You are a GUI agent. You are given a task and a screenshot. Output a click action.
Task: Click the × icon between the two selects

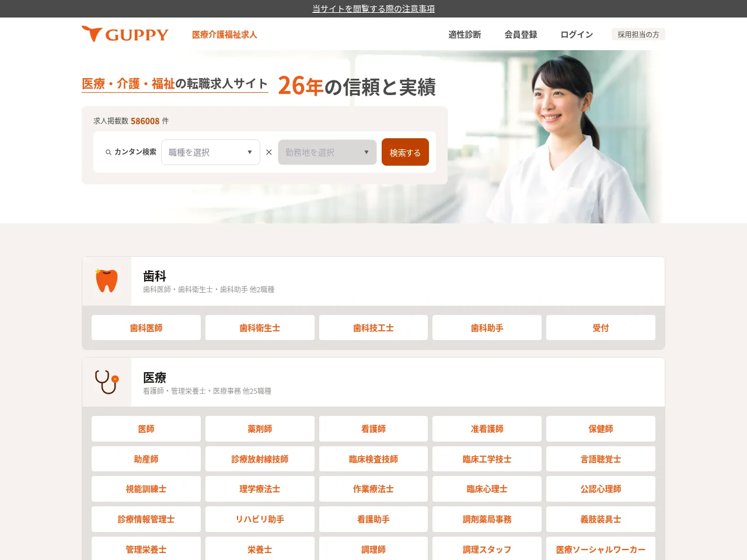click(269, 152)
